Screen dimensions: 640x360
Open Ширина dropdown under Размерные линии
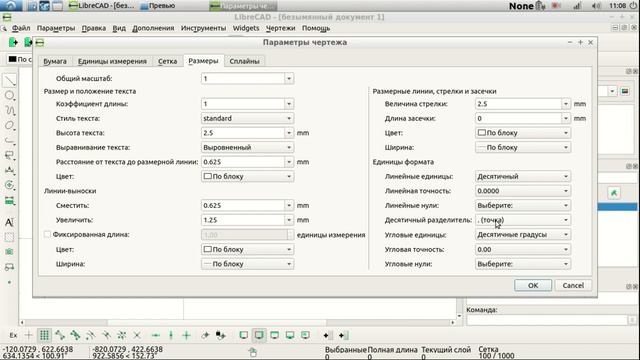[523, 147]
